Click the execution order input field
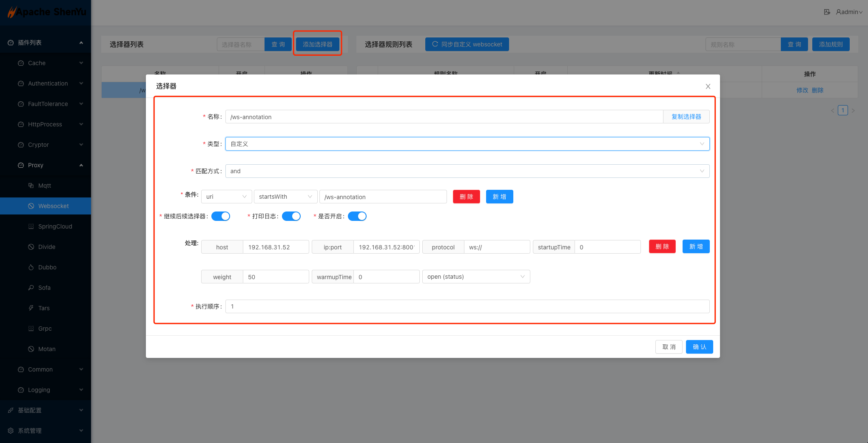The width and height of the screenshot is (868, 443). coord(467,306)
